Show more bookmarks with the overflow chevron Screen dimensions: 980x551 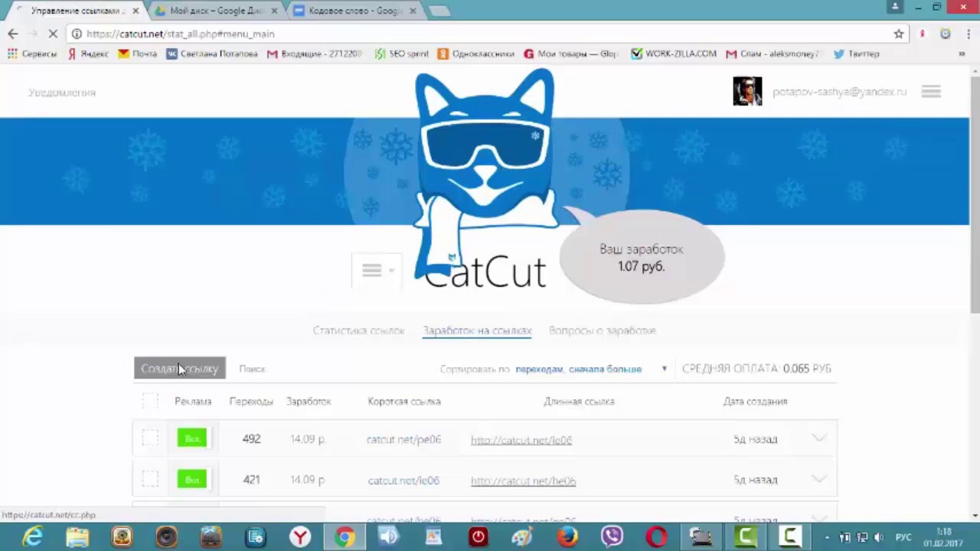click(962, 54)
